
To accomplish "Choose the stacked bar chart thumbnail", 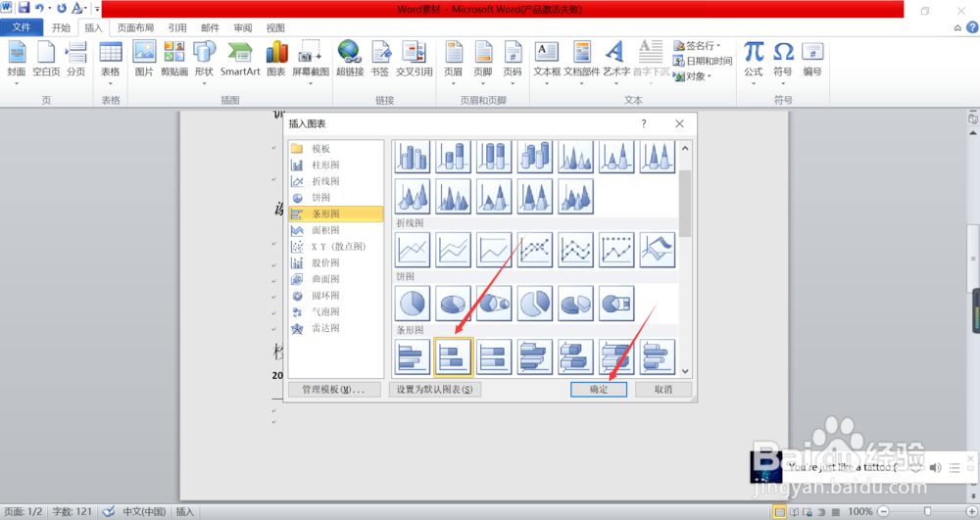I will pyautogui.click(x=453, y=357).
